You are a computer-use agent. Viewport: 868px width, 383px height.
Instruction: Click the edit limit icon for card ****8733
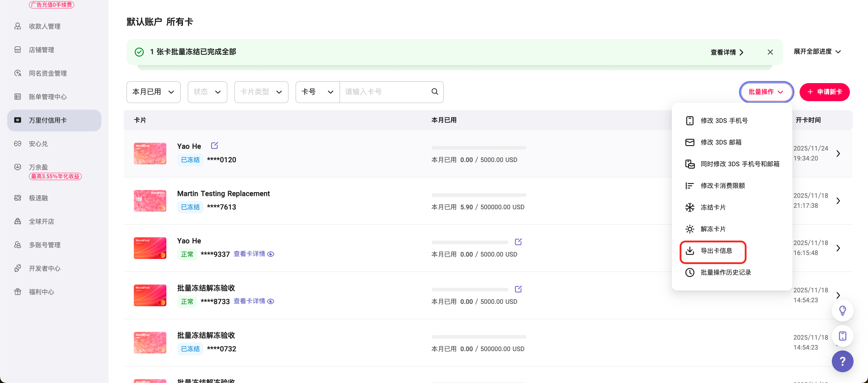(x=518, y=289)
